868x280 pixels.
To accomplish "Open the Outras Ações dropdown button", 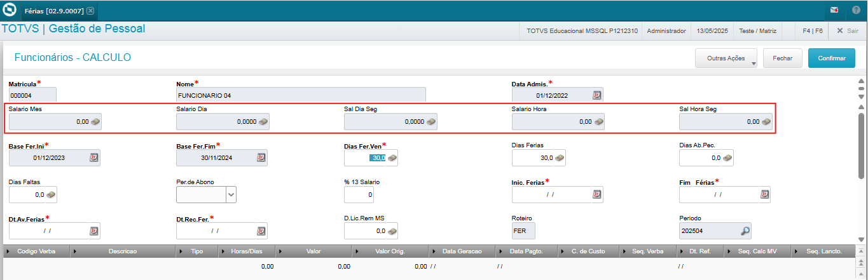I will [x=726, y=58].
